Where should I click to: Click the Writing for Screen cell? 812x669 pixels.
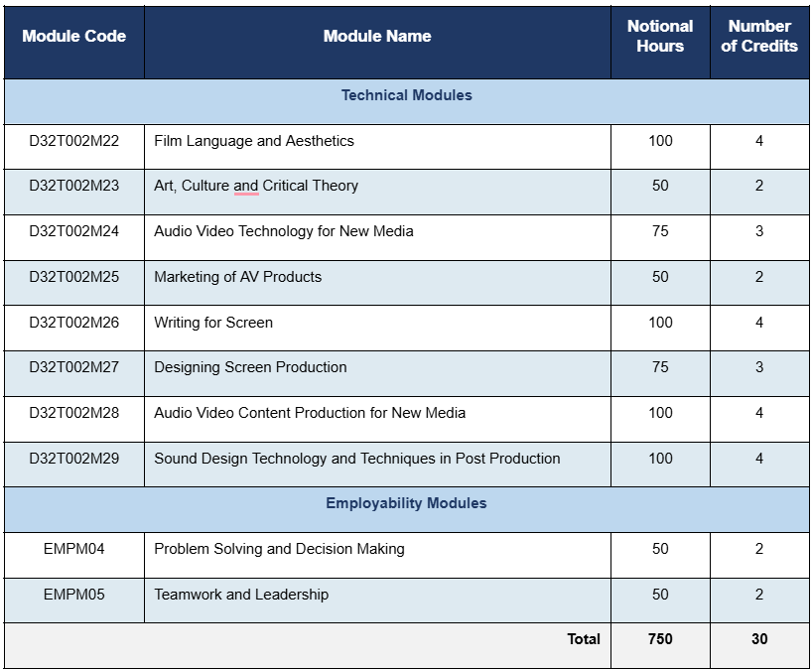click(213, 323)
